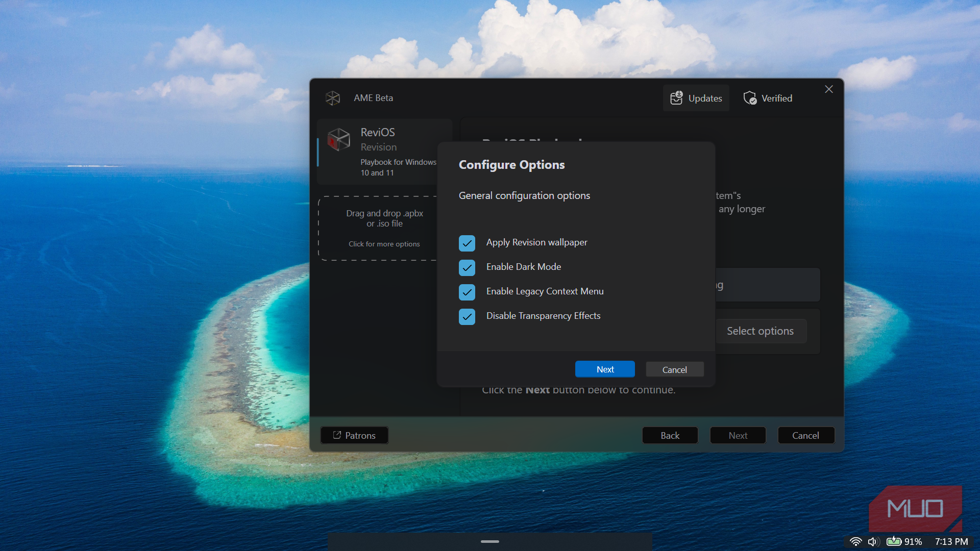This screenshot has width=980, height=551.
Task: Click the Patrons external link icon
Action: (x=337, y=435)
